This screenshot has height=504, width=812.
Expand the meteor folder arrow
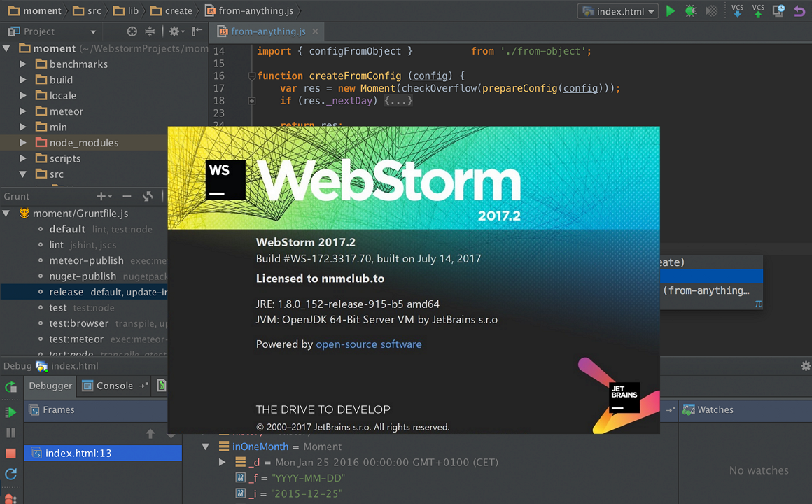click(x=23, y=111)
